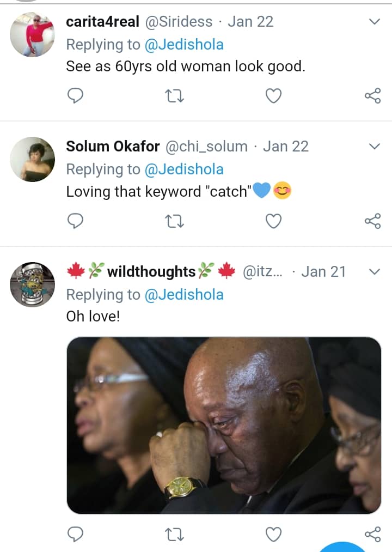Reply to wildthoughts' 'Oh love!' tweet
The height and width of the screenshot is (552, 392).
point(75,535)
